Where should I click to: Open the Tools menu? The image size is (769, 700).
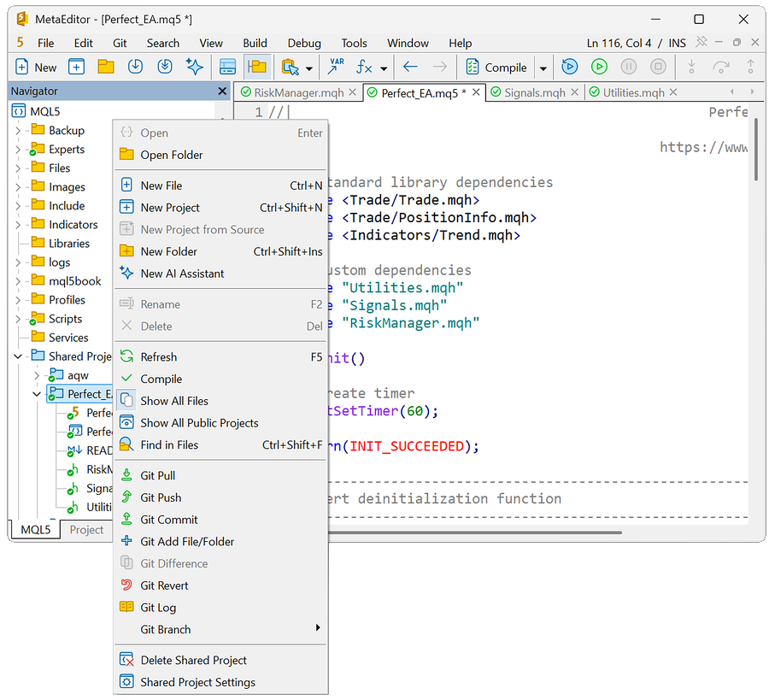[x=354, y=44]
